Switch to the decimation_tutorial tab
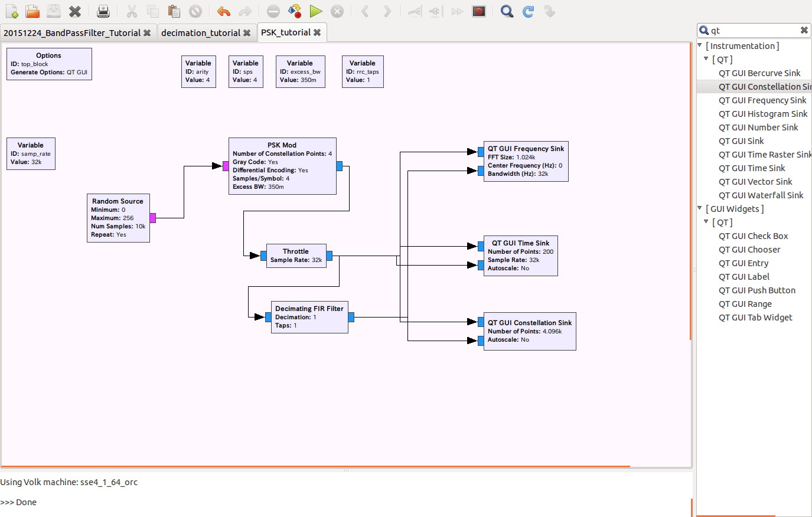Image resolution: width=812 pixels, height=517 pixels. coord(201,33)
